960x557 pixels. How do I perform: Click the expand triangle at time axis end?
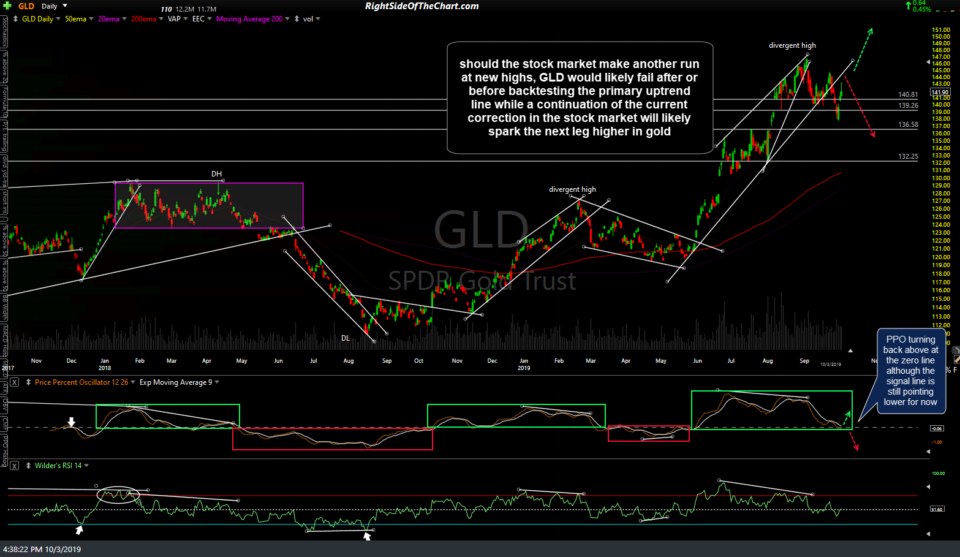coord(850,351)
